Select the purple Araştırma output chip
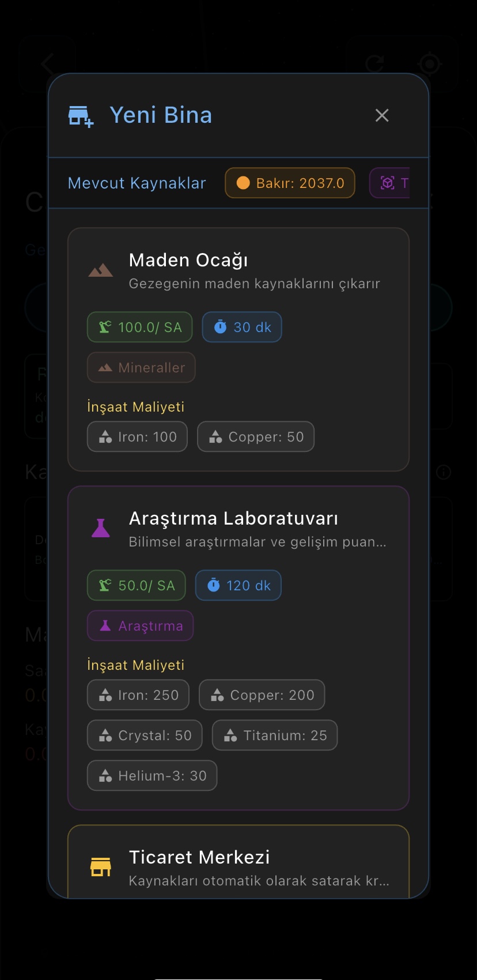The image size is (477, 980). [139, 625]
